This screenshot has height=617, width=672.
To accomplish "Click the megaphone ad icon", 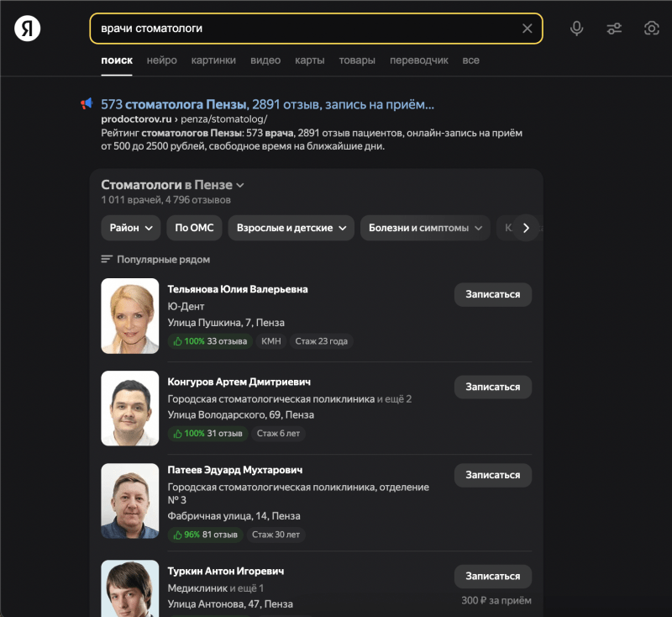I will tap(87, 103).
